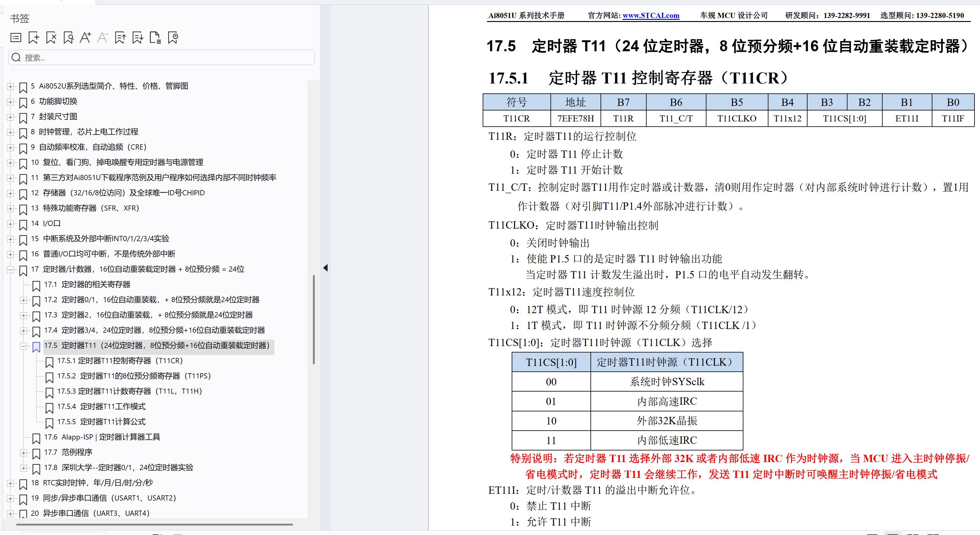Click the find bookmark icon with magnifier
Viewport: 980px width, 535px height.
(68, 38)
